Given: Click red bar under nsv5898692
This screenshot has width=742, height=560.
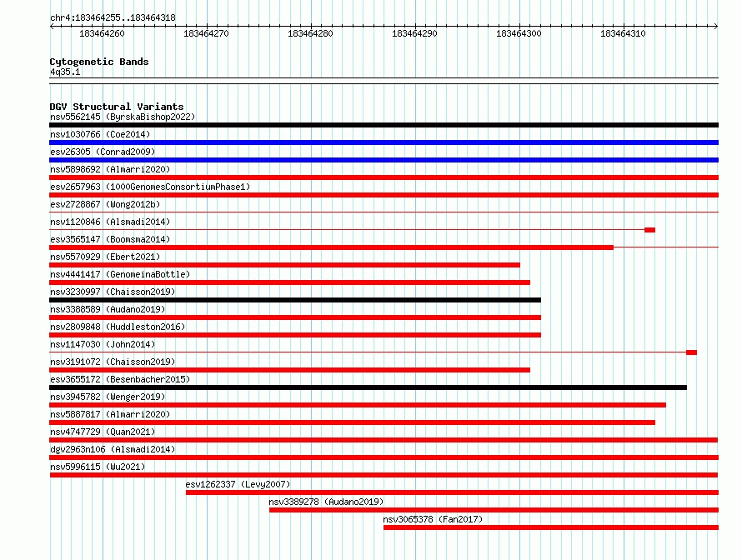Looking at the screenshot, I should click(x=384, y=177).
